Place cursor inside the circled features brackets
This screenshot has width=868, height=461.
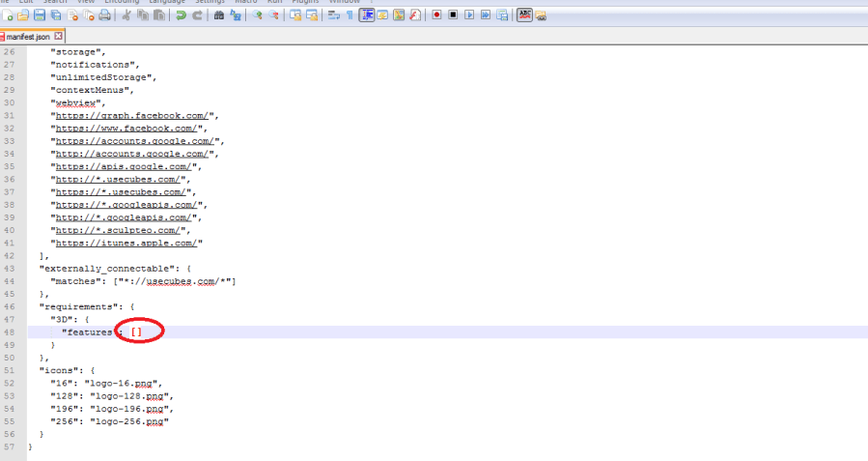coord(137,331)
